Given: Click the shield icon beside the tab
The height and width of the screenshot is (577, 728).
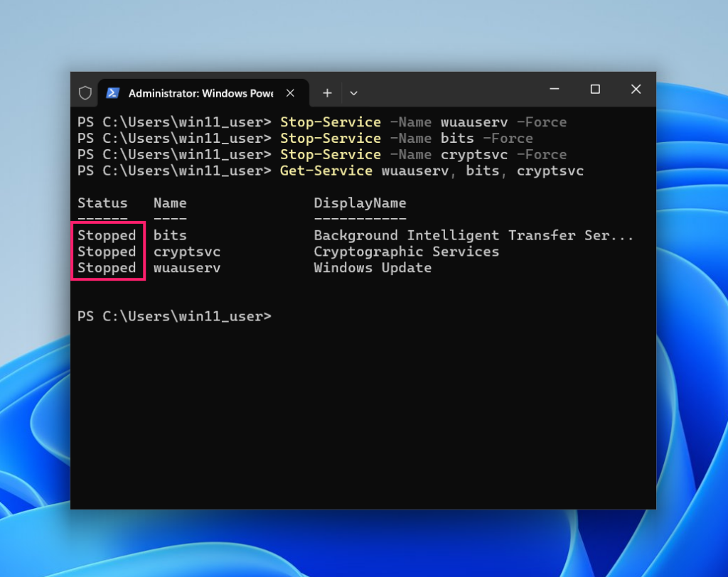Looking at the screenshot, I should coord(85,93).
